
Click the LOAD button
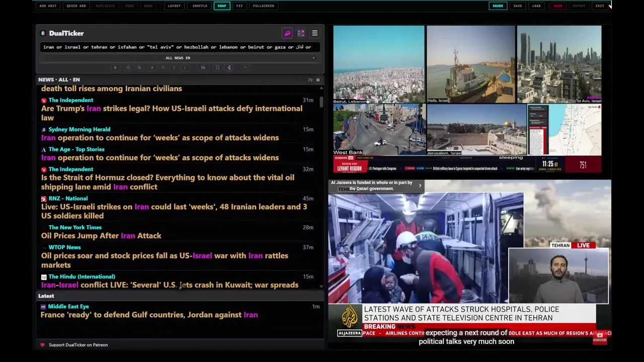coord(537,6)
